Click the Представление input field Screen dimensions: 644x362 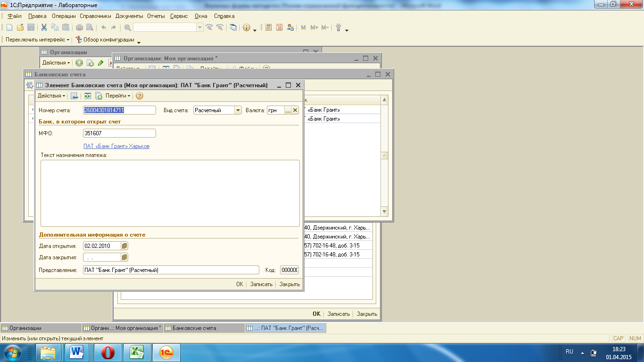[x=171, y=270]
